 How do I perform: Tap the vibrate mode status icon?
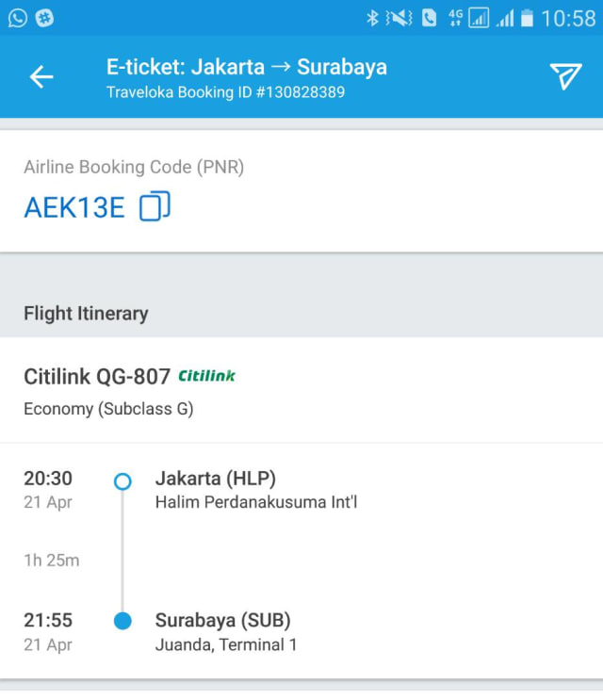point(399,18)
